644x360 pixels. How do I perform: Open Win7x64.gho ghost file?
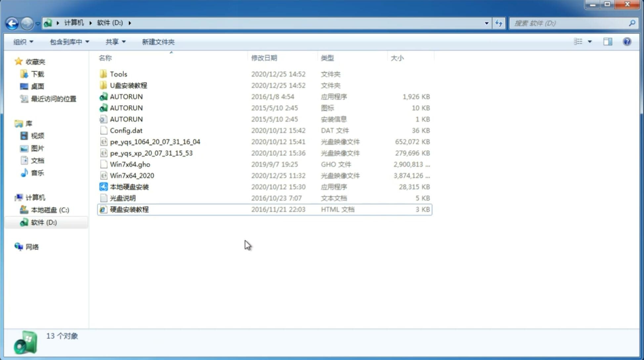[130, 164]
